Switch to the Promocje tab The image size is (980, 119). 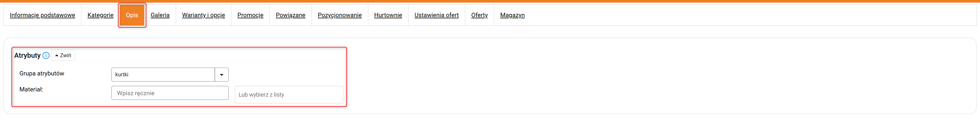coord(250,15)
